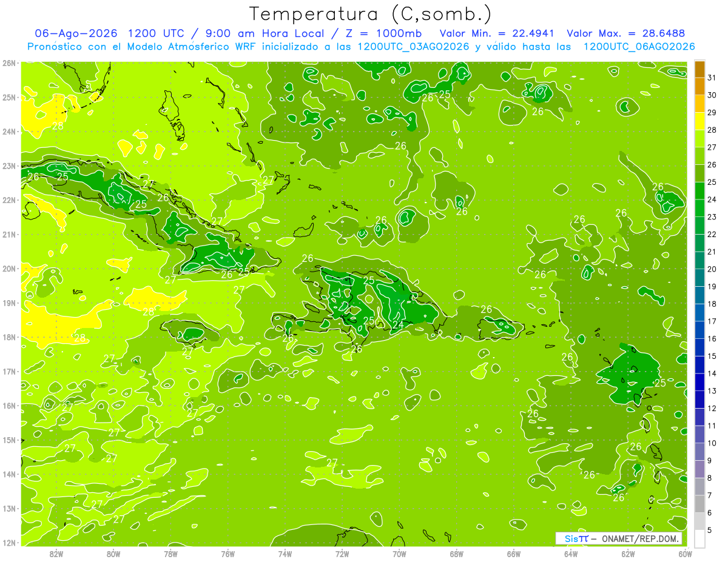Select the 5 label on the color bar

[x=710, y=530]
